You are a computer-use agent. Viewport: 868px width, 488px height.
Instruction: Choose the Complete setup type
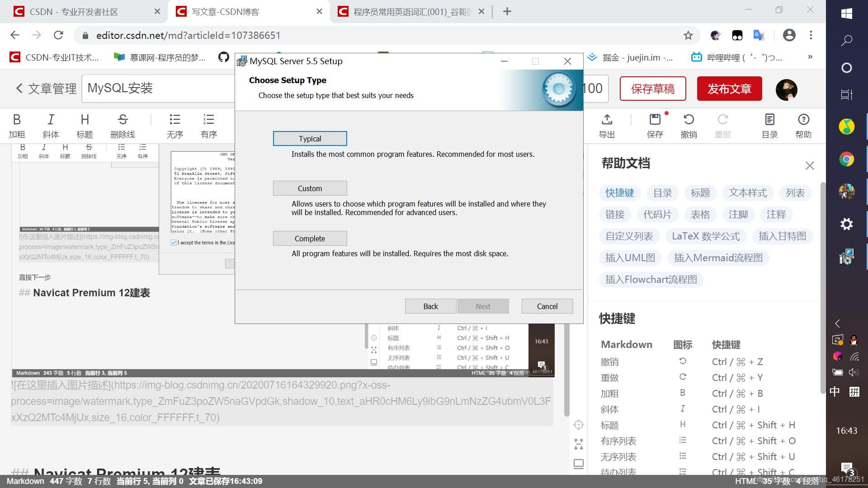[310, 239]
